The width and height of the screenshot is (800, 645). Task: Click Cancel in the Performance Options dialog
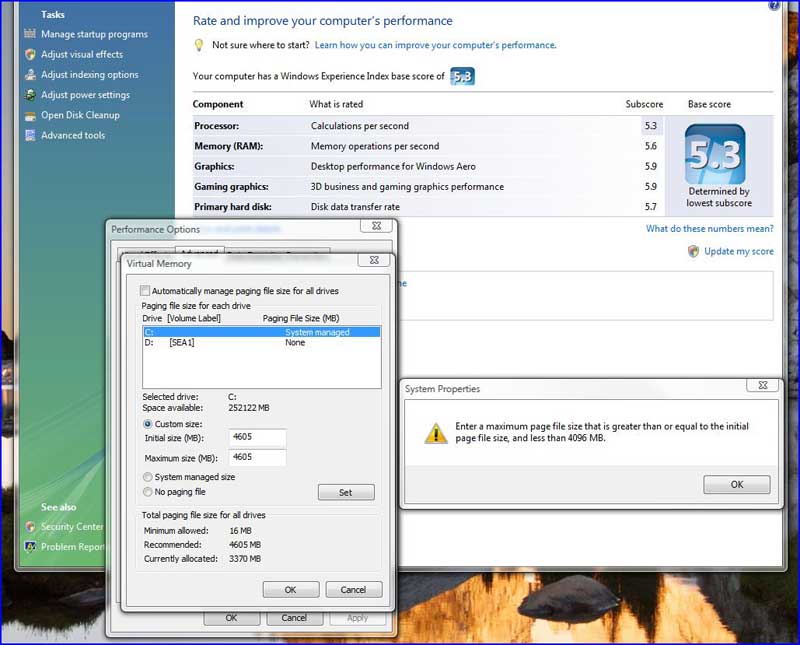click(x=294, y=618)
